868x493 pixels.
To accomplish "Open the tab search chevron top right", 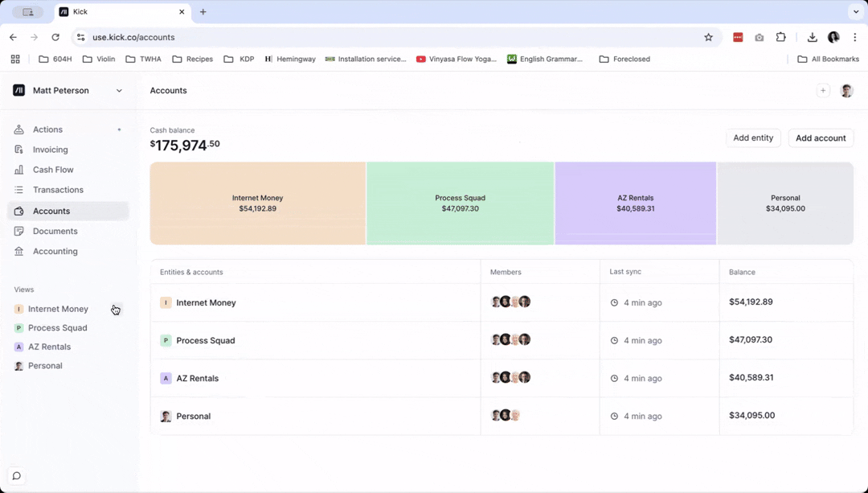I will pyautogui.click(x=854, y=11).
